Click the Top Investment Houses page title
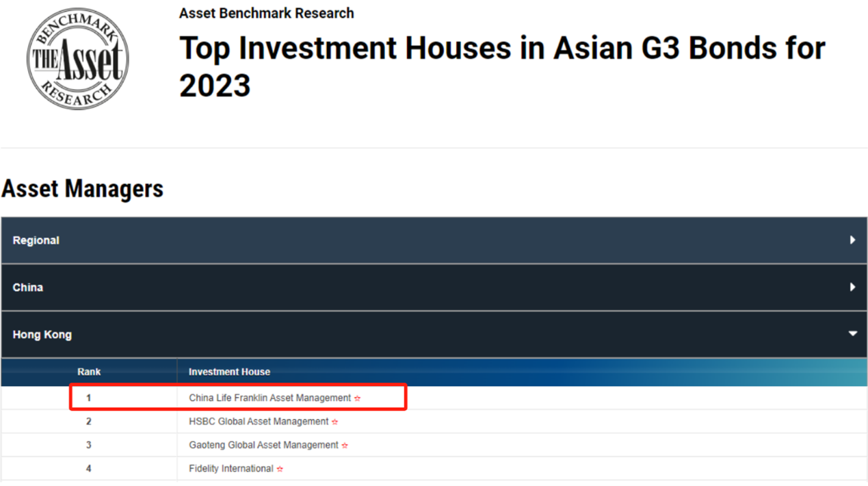868x486 pixels. (x=502, y=67)
